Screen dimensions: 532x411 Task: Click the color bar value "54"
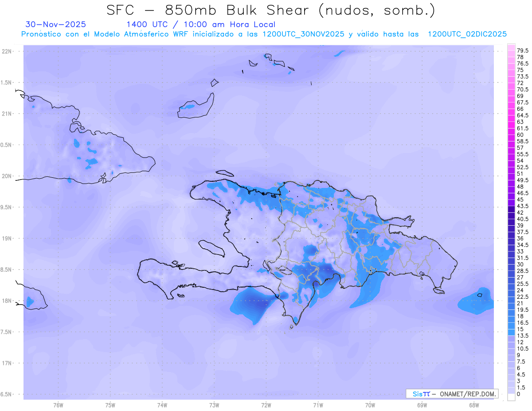pyautogui.click(x=520, y=160)
